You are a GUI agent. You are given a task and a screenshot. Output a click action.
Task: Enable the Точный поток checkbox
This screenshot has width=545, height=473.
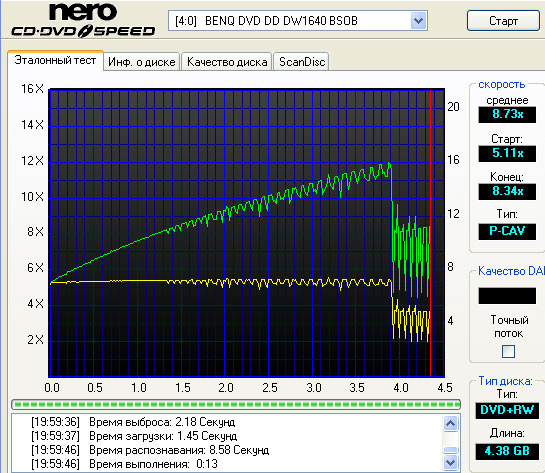tap(508, 351)
